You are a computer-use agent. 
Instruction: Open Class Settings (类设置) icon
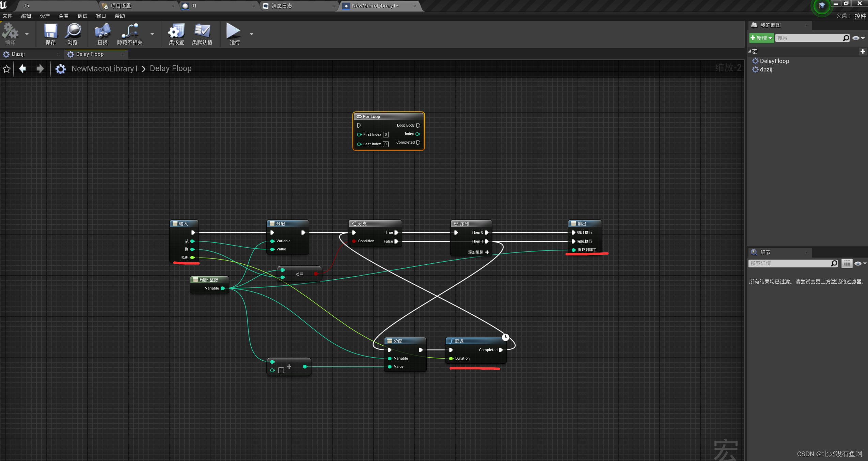tap(176, 31)
